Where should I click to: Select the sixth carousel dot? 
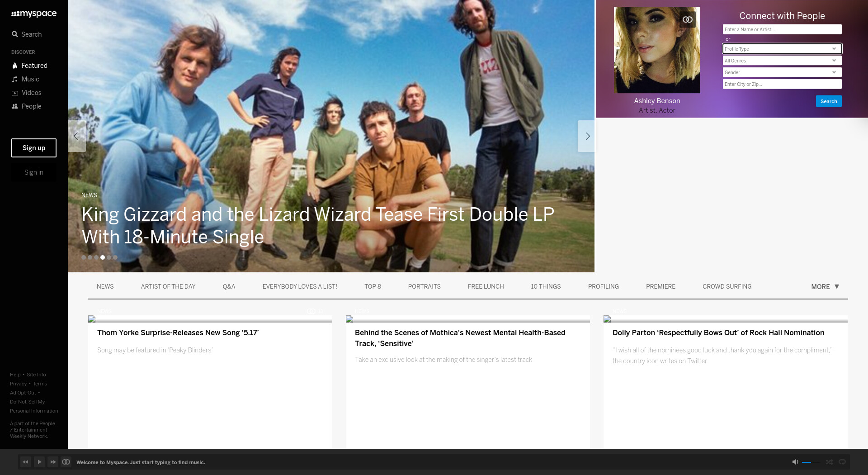coord(115,257)
